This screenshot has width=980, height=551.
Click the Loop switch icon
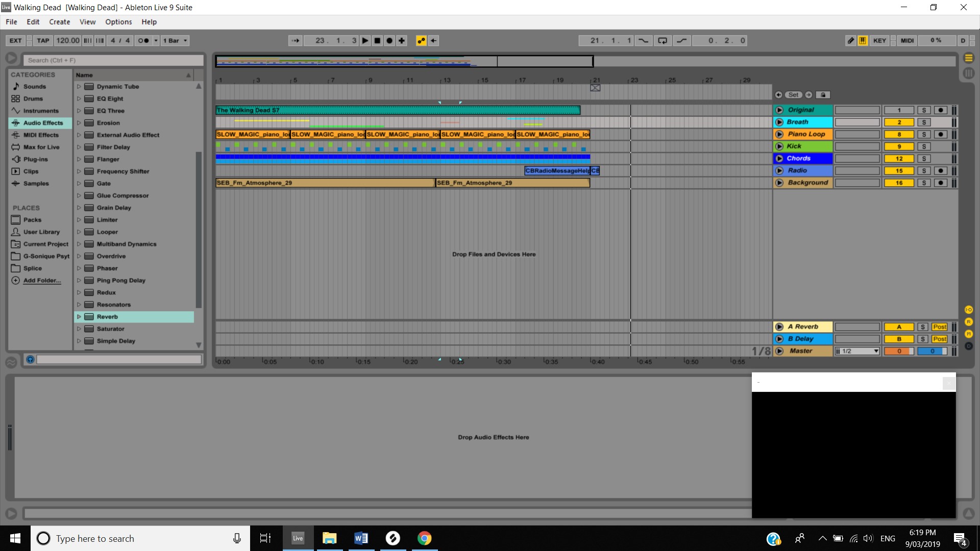662,41
